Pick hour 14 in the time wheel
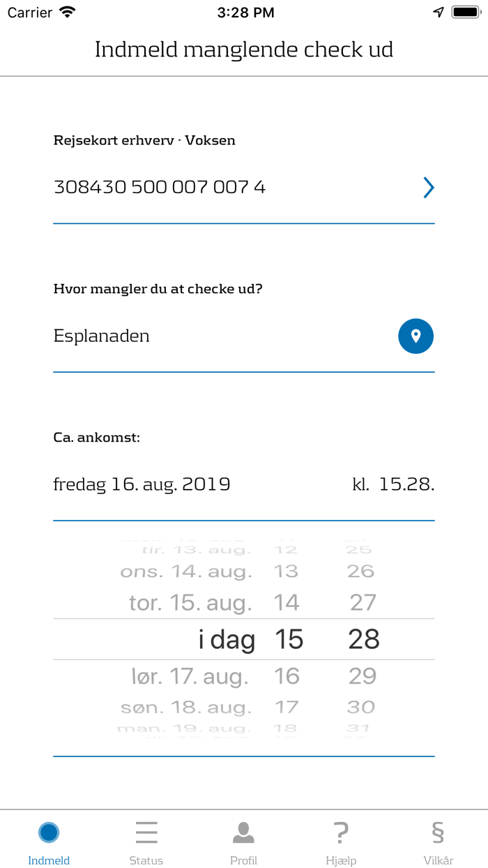This screenshot has height=868, width=488. tap(288, 603)
